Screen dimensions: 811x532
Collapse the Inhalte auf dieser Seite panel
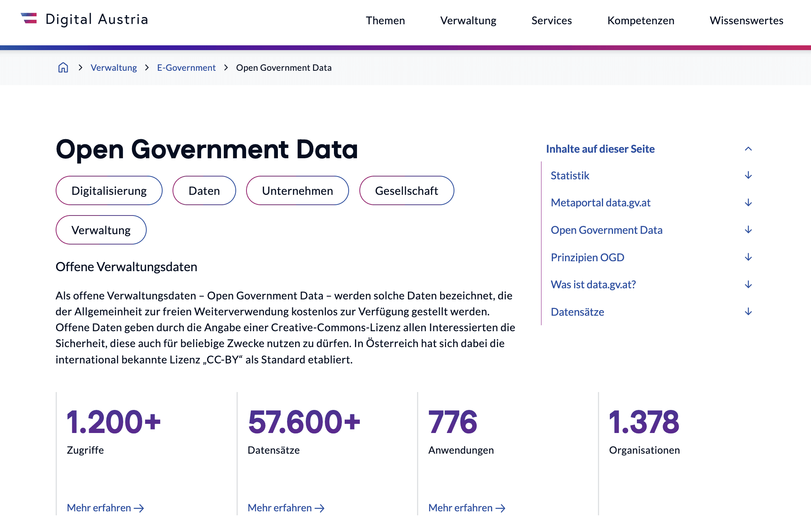point(748,149)
